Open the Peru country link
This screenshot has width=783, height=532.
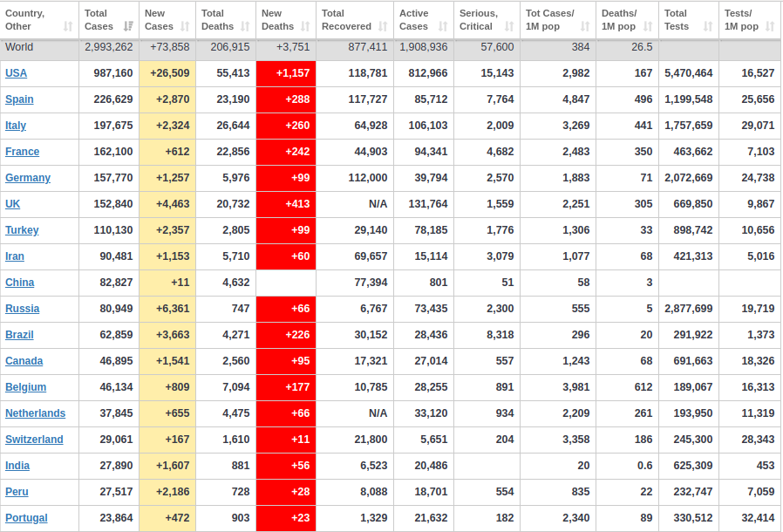17,492
